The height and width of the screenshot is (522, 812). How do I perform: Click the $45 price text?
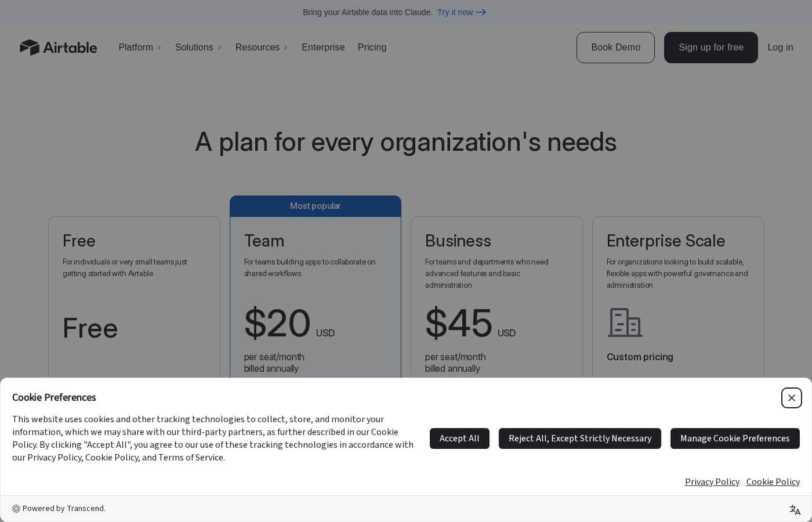click(x=459, y=323)
